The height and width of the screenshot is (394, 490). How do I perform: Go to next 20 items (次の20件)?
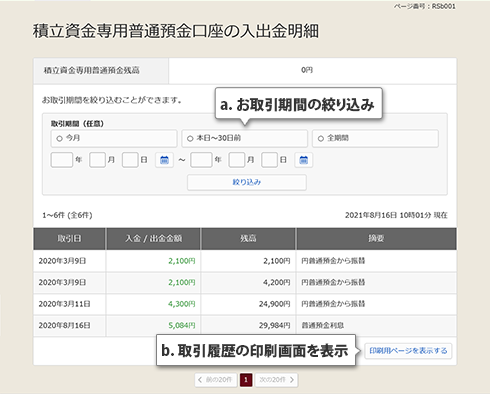pyautogui.click(x=276, y=380)
